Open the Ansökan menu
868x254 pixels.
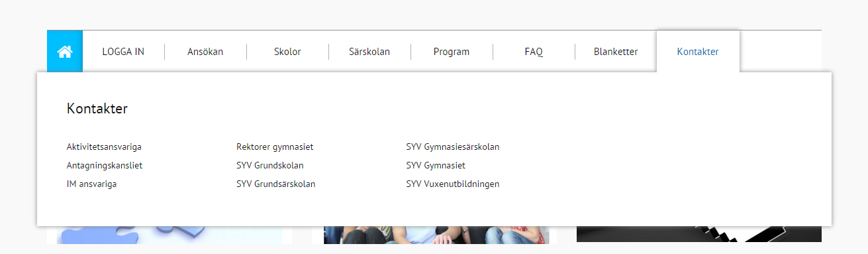click(x=205, y=52)
